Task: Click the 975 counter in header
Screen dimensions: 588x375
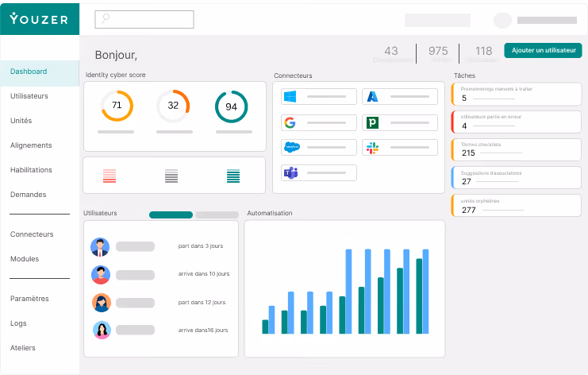Action: [438, 51]
